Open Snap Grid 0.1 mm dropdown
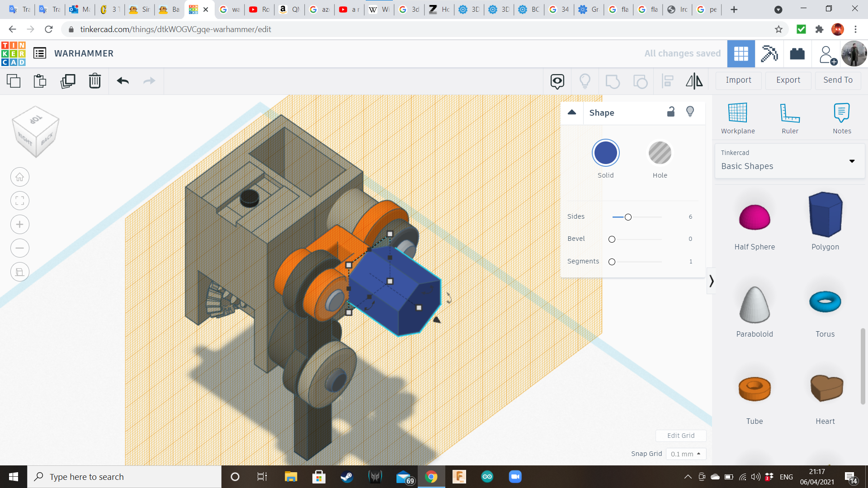 pos(686,454)
